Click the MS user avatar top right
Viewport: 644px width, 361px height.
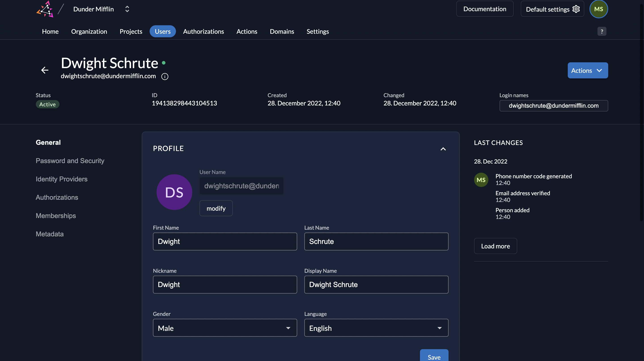(x=599, y=9)
